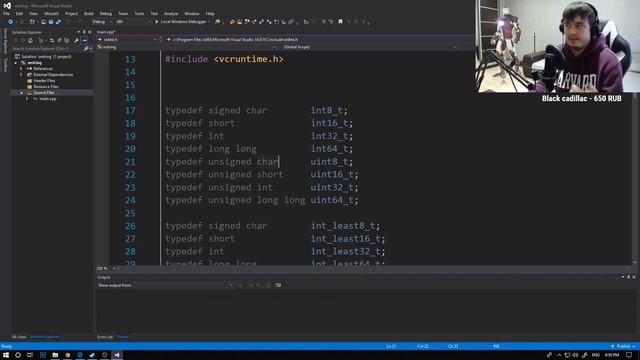Collapse the Source Files folder
This screenshot has width=640, height=360.
click(21, 93)
